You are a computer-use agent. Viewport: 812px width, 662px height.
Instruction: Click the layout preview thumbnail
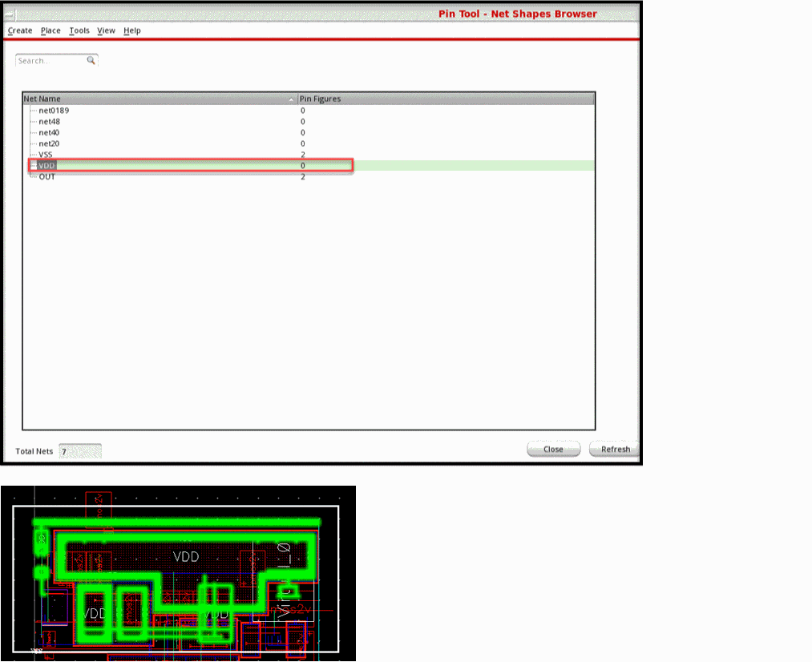pos(178,573)
